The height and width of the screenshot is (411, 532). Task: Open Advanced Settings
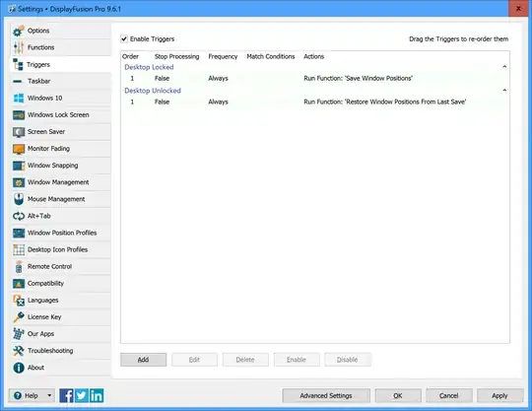pos(326,396)
